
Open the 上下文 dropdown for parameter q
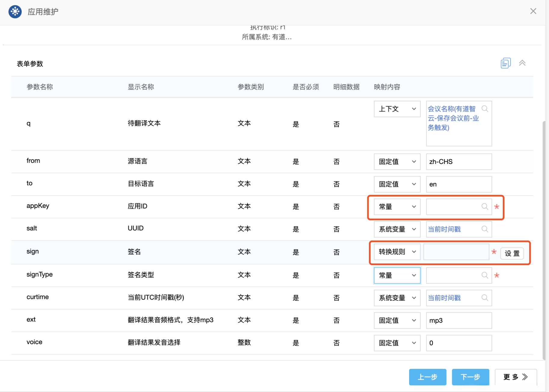[397, 109]
